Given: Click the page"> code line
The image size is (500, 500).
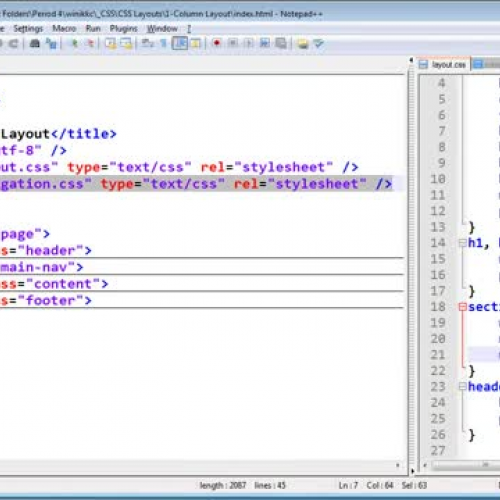Looking at the screenshot, I should 25,234.
